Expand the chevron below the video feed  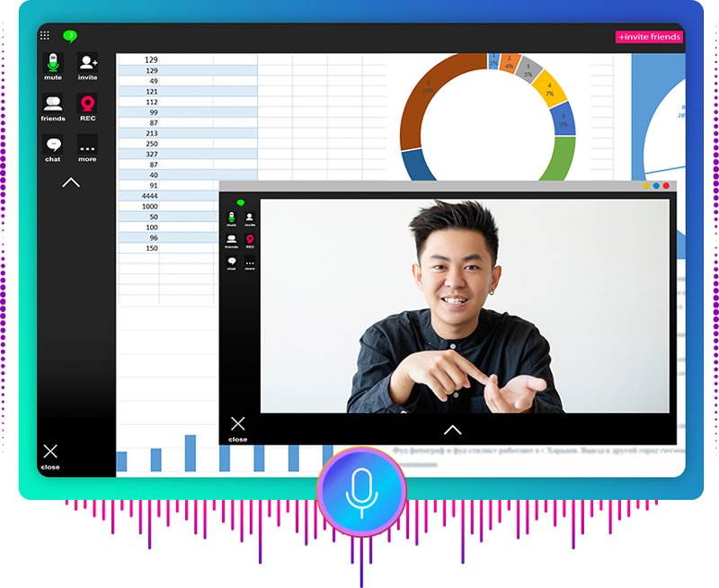point(452,430)
